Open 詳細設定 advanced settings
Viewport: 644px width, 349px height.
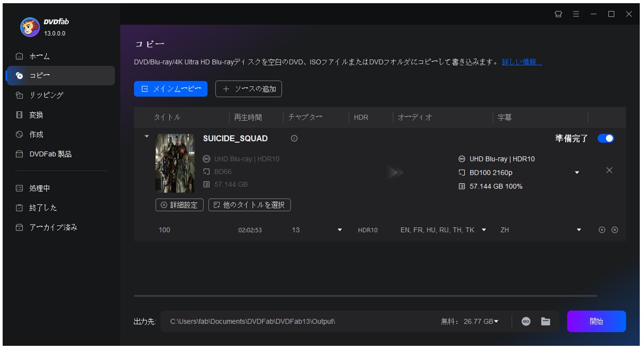[179, 205]
